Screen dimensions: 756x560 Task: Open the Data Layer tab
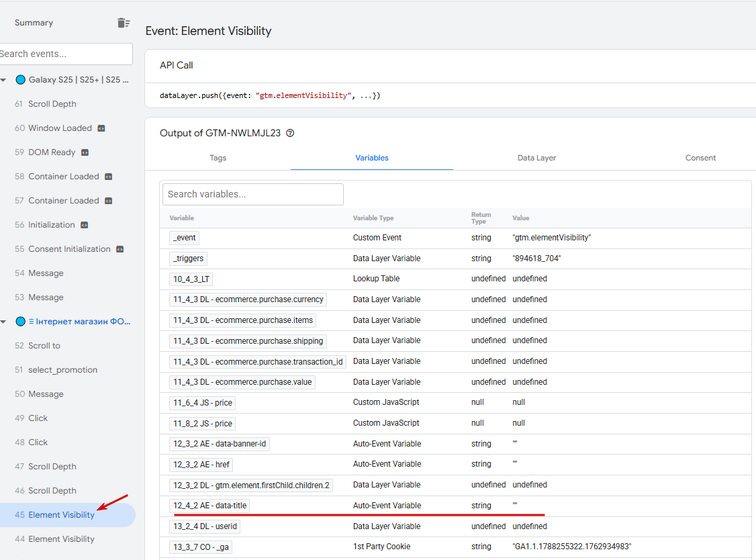536,158
